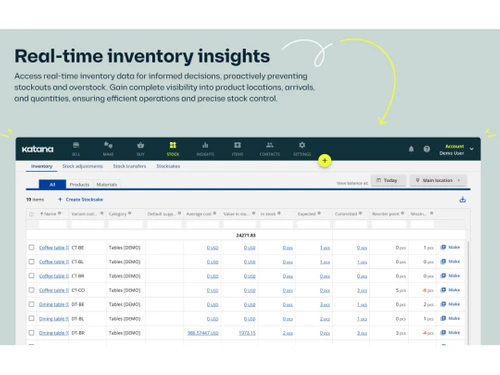The image size is (500, 375).
Task: Open the Items section icon
Action: click(x=237, y=145)
